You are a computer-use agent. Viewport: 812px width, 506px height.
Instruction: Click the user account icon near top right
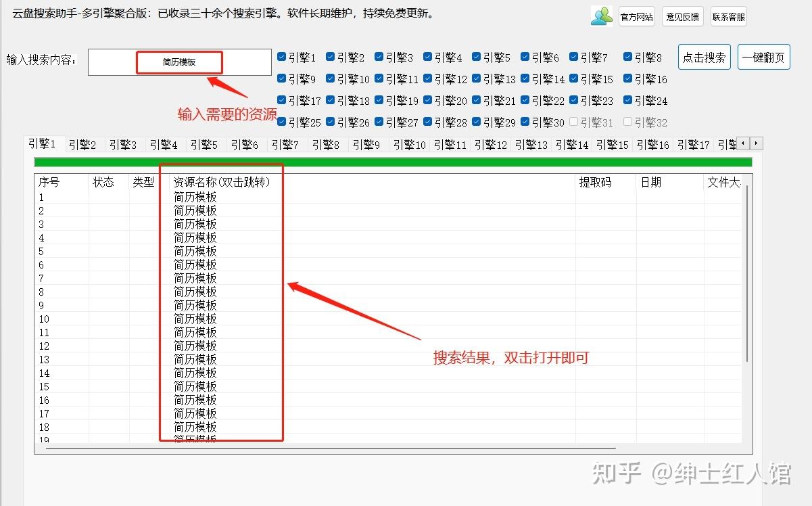pyautogui.click(x=601, y=16)
